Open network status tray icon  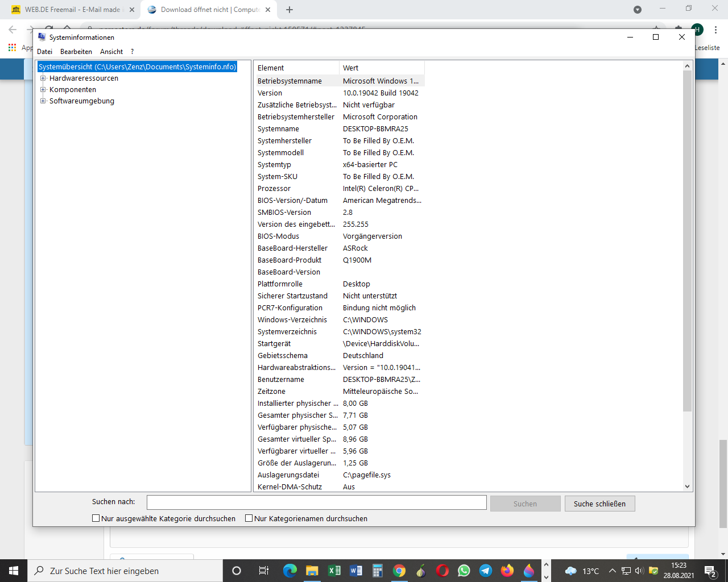pos(626,571)
